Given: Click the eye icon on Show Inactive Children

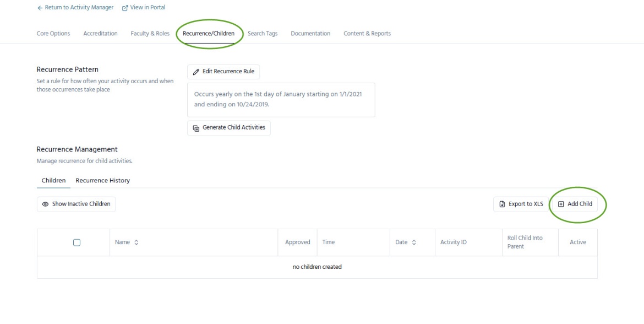Looking at the screenshot, I should (45, 204).
